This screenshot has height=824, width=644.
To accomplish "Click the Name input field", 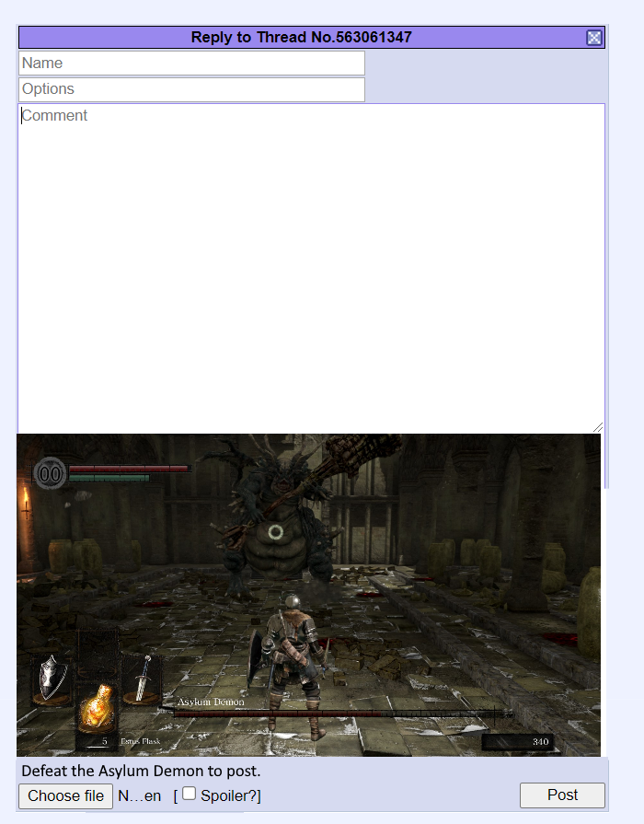I will click(191, 63).
